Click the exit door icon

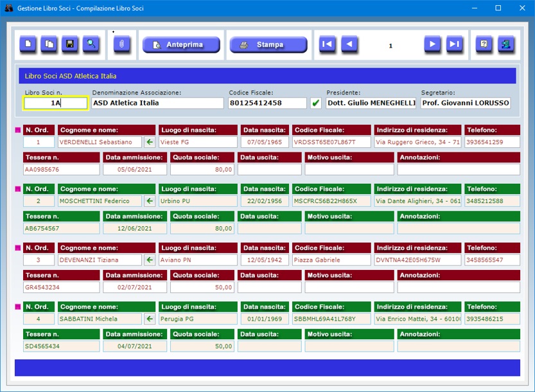point(506,44)
